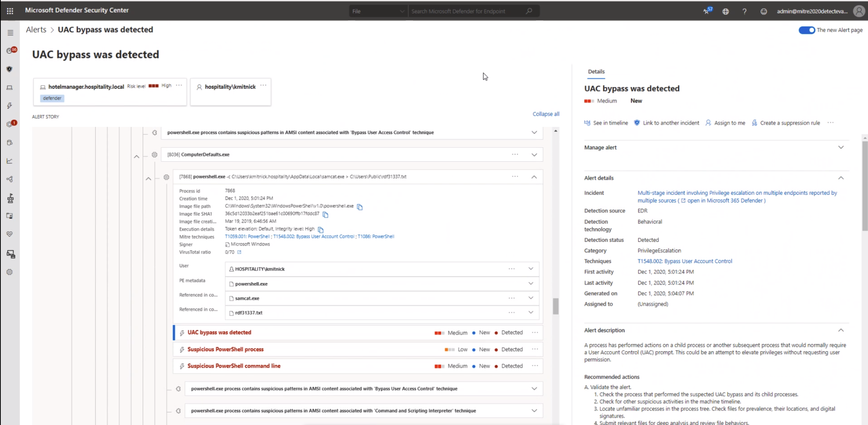Toggle the hamburger navigation menu
This screenshot has height=425, width=868.
point(10,33)
